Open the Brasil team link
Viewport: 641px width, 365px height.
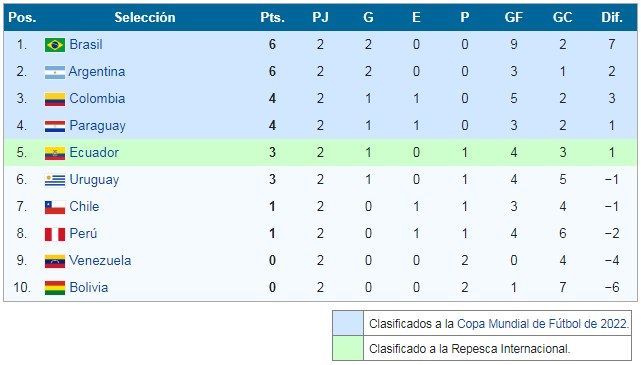86,44
